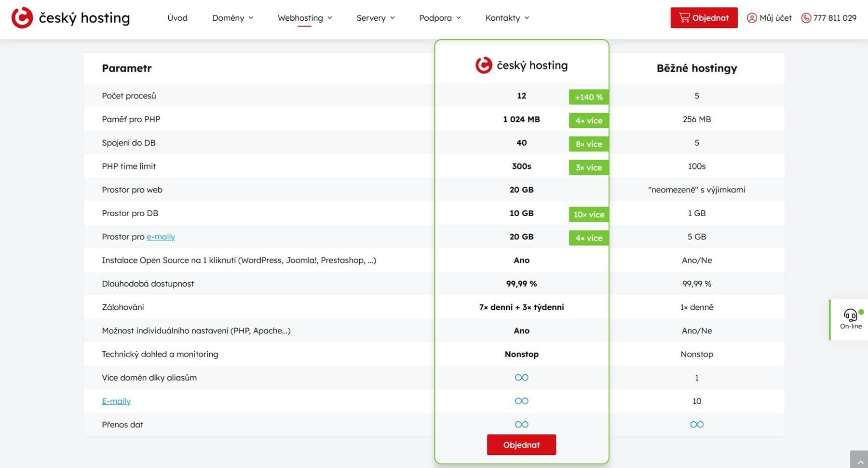Click the 1 GB value
This screenshot has width=868, height=468.
point(697,213)
